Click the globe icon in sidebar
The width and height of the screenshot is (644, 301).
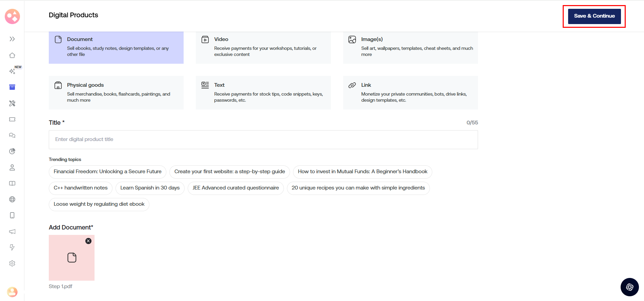click(12, 199)
